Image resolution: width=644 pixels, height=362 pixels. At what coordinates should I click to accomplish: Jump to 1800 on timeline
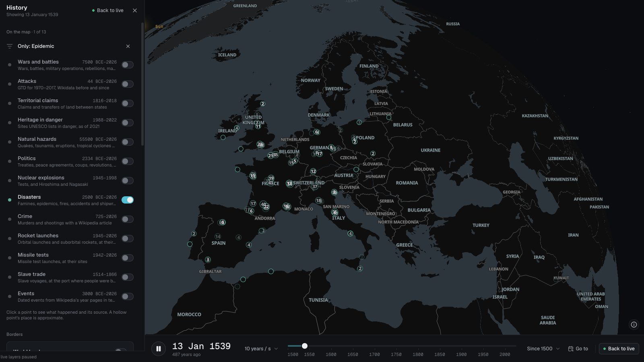coord(418,354)
